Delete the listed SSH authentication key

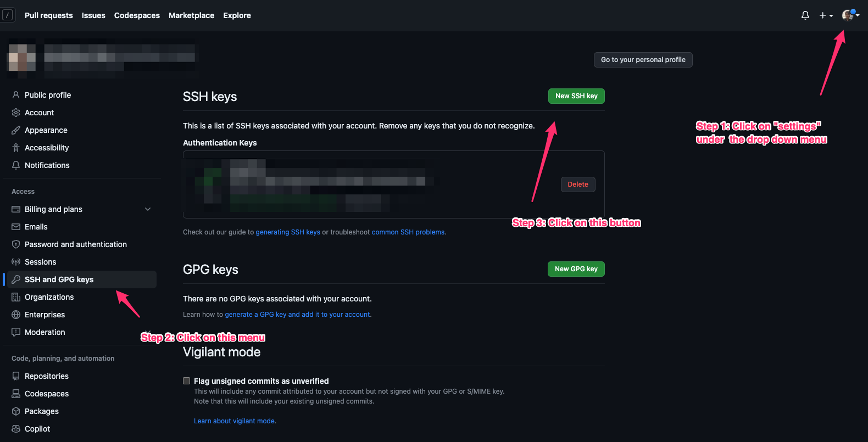[x=577, y=184]
